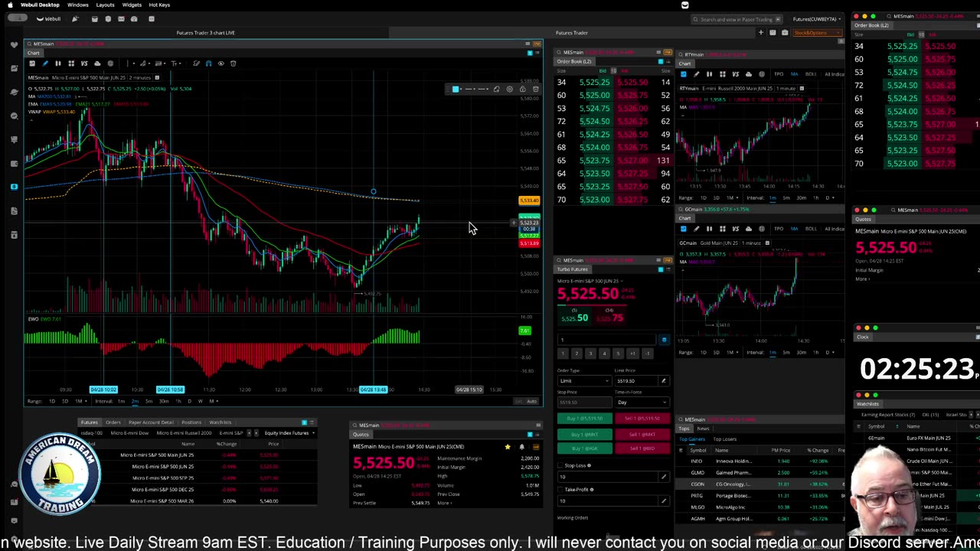980x551 pixels.
Task: Switch to the Positions tab
Action: click(x=191, y=422)
